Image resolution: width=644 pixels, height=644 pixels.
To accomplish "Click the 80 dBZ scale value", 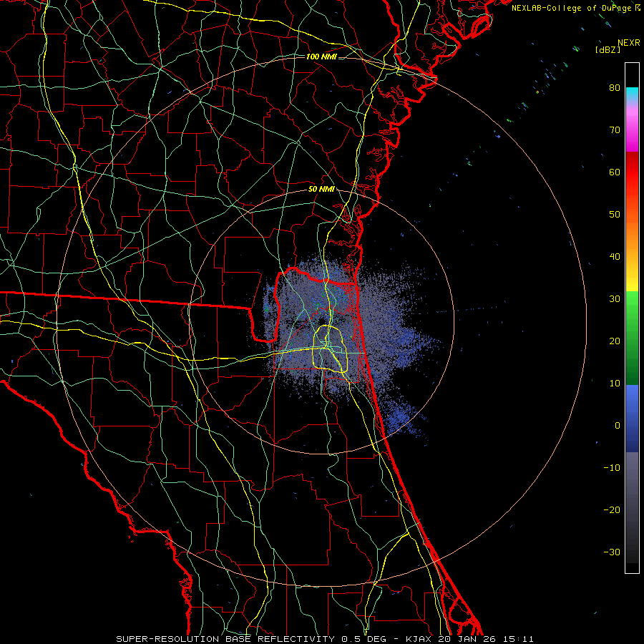I will coord(615,87).
